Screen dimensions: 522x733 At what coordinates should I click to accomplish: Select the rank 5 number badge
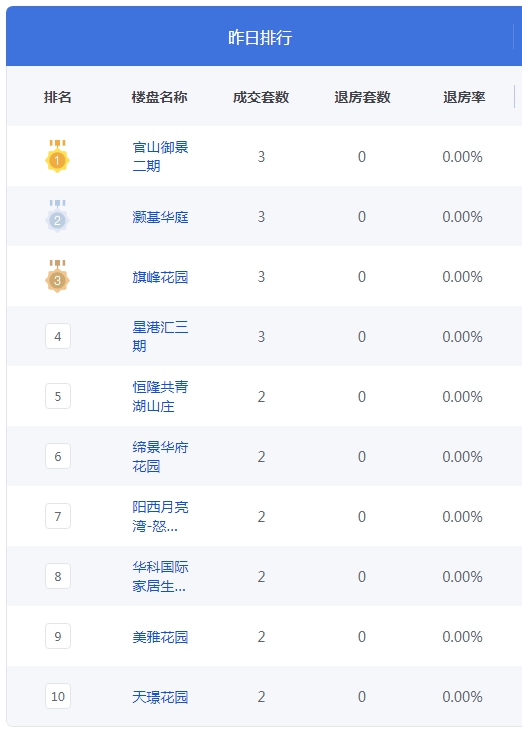click(58, 396)
